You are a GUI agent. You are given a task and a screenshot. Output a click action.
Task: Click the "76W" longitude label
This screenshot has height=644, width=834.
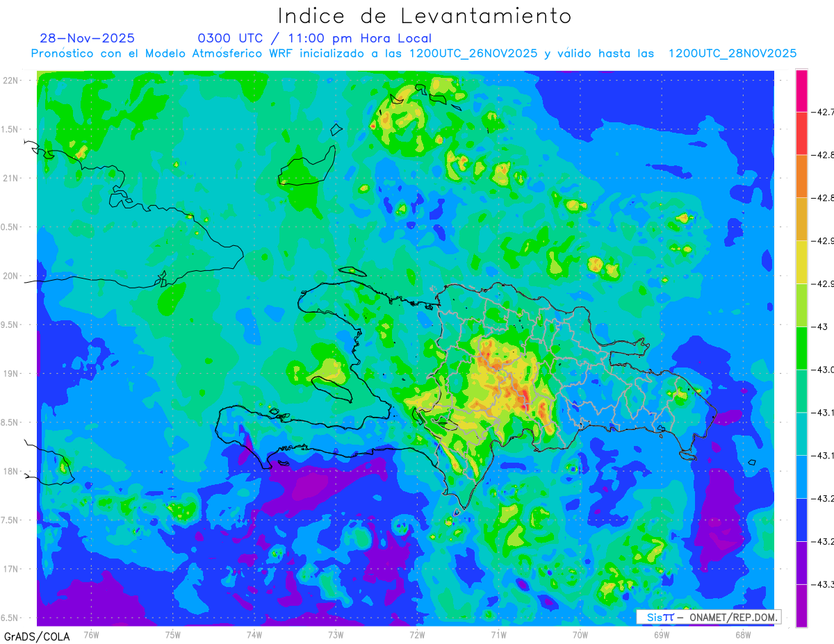tap(91, 634)
